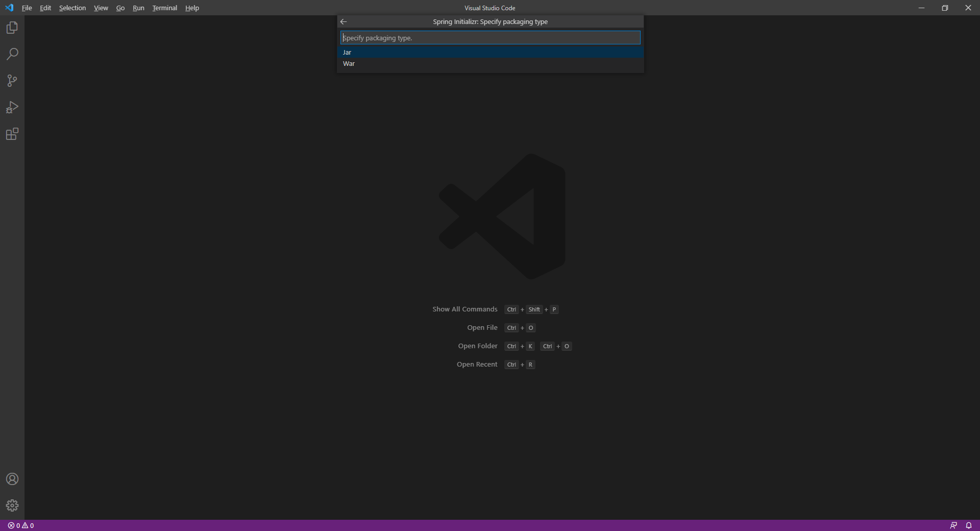Viewport: 980px width, 531px height.
Task: Open the Source Control view
Action: click(x=12, y=81)
